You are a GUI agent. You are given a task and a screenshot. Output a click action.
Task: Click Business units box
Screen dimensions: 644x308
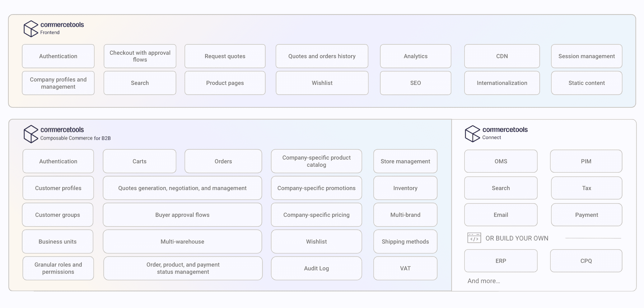coord(58,241)
